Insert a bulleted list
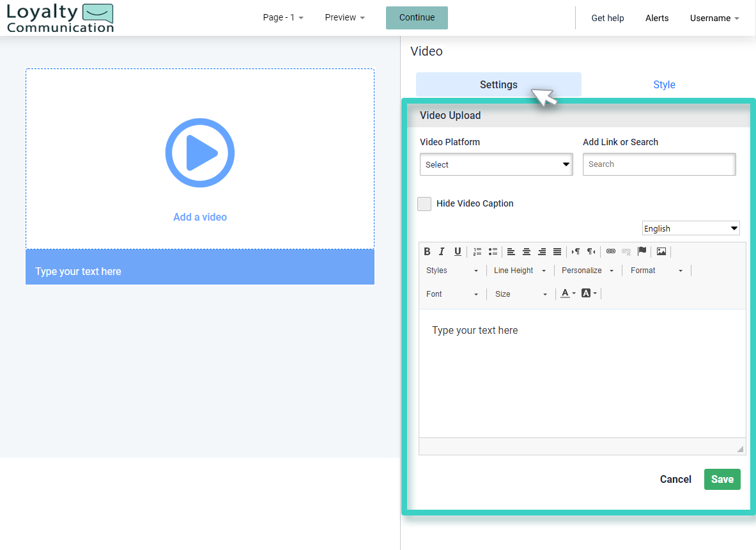 point(493,251)
